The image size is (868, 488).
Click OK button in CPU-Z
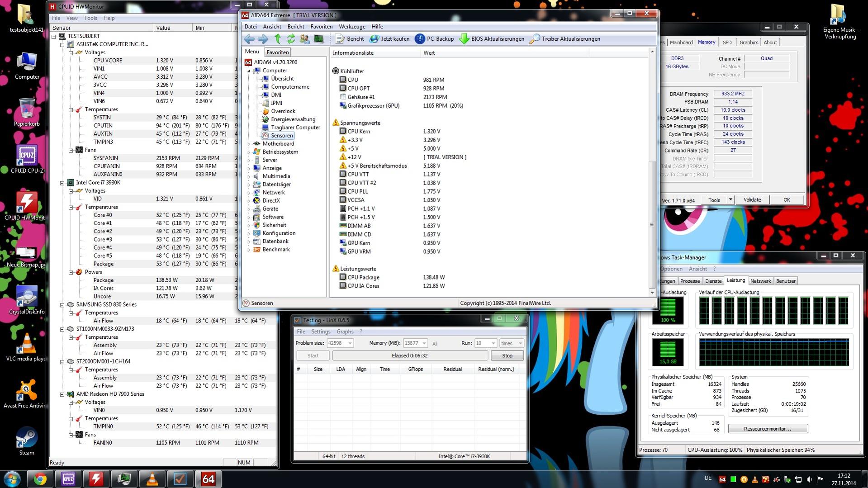pos(787,200)
